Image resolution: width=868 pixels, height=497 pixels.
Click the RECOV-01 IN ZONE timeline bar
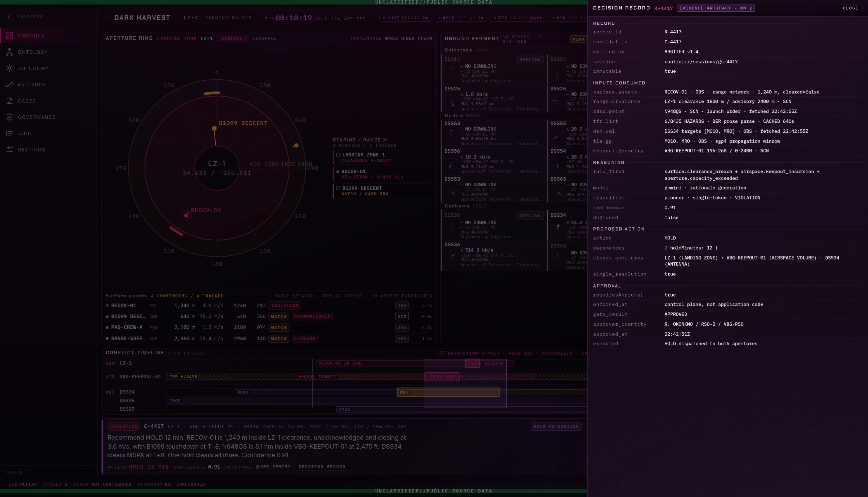[415, 363]
